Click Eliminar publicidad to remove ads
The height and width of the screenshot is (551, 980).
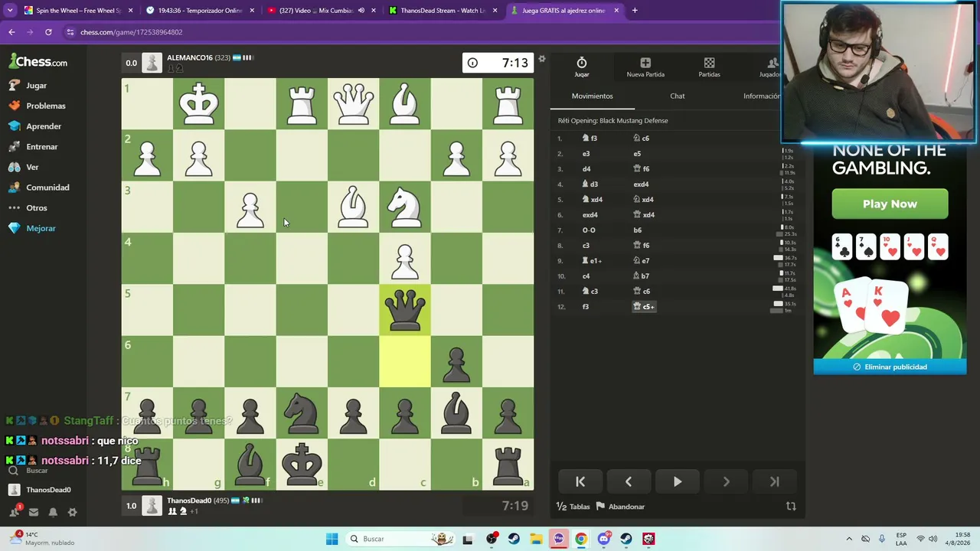[890, 367]
